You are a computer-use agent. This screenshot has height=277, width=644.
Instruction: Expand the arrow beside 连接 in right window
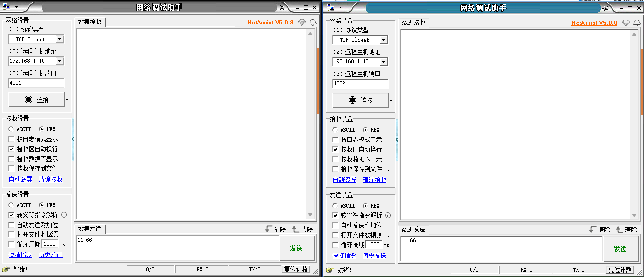[x=391, y=100]
